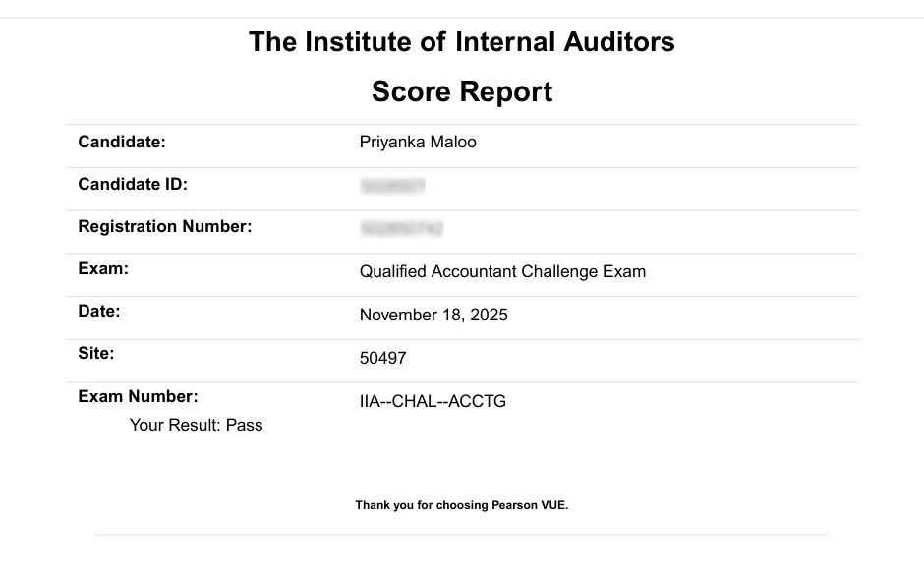Click the "Candidate ID:" label

(133, 184)
